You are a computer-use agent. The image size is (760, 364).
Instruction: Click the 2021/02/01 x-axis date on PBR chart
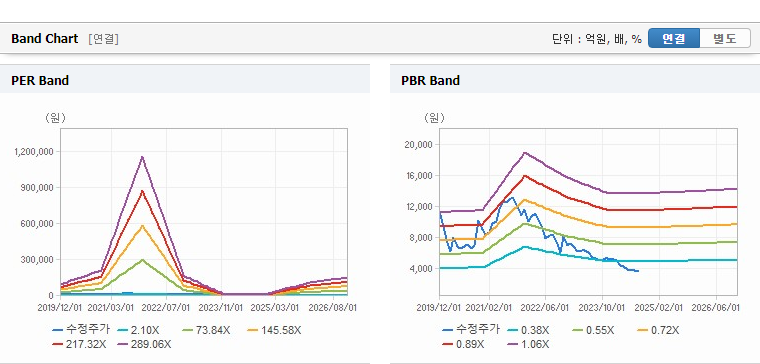[x=489, y=308]
